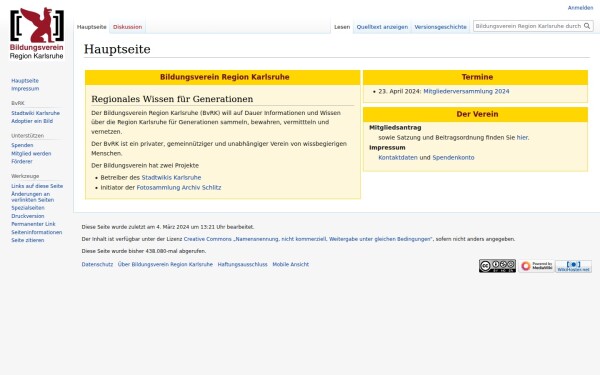Click the Datenschutz footer link
Screen dimensions: 600x375
pyautogui.click(x=97, y=264)
